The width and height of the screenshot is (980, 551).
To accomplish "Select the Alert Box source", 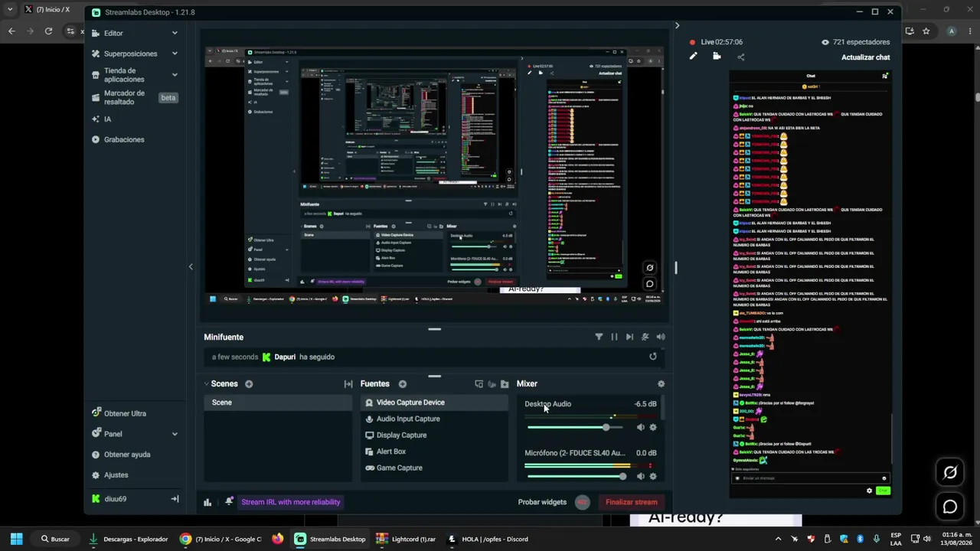I will point(434,452).
